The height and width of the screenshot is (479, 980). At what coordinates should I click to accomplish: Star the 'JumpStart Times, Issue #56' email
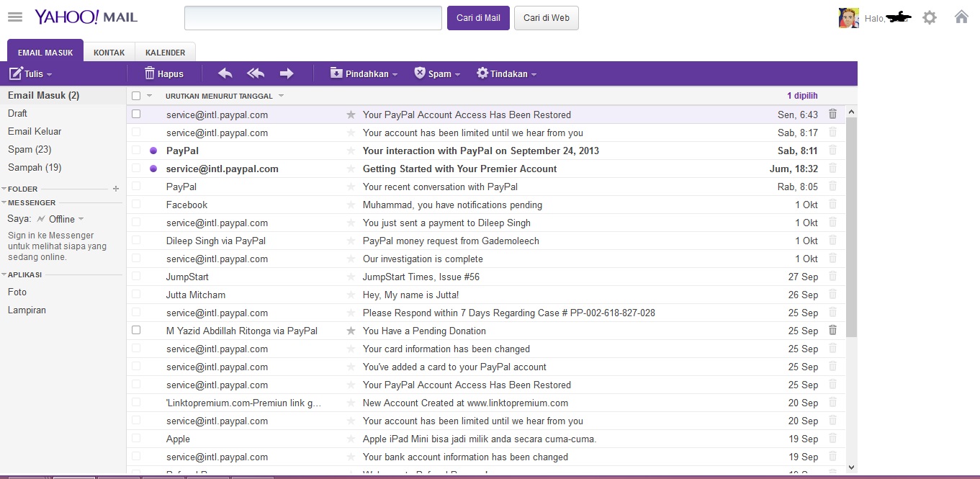coord(351,277)
